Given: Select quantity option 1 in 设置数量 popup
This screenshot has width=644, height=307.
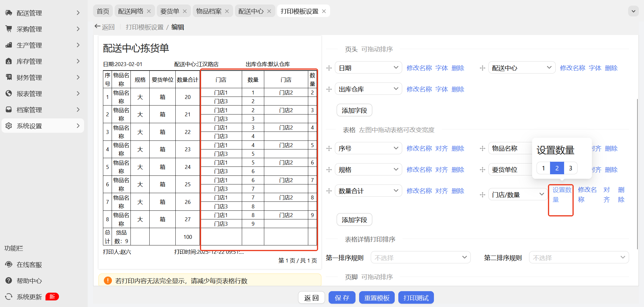Looking at the screenshot, I should [543, 168].
